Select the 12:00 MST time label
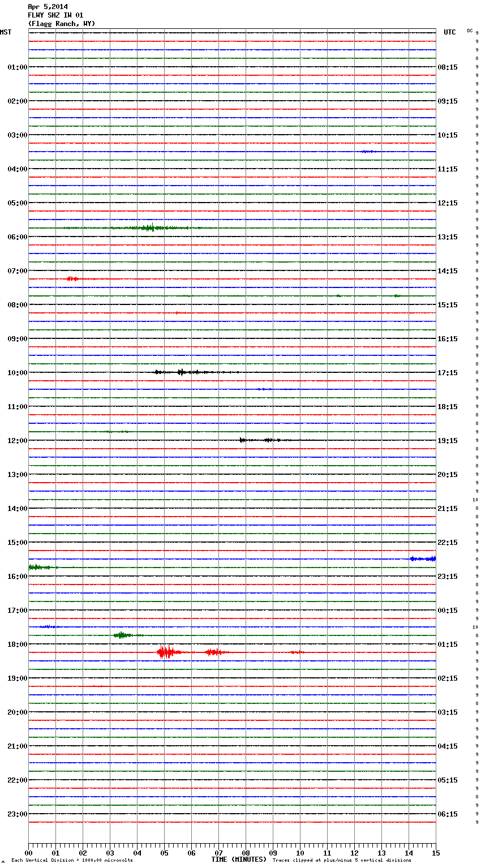 pyautogui.click(x=18, y=441)
